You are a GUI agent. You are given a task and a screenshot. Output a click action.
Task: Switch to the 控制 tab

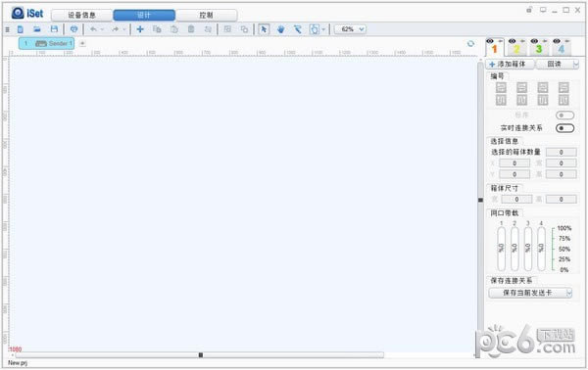[x=206, y=16]
